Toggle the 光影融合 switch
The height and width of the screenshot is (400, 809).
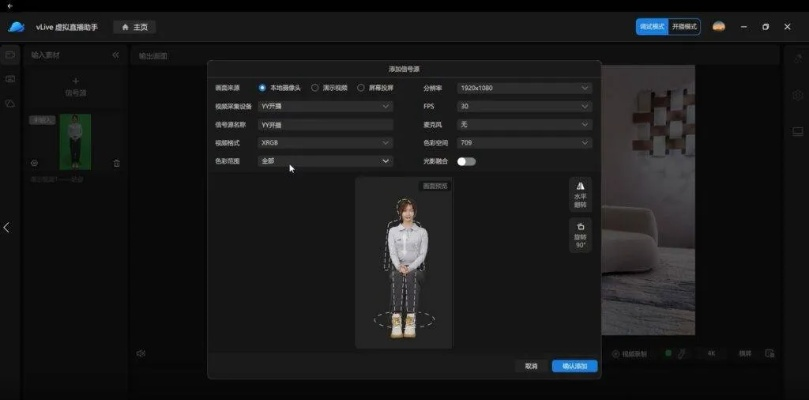click(466, 160)
